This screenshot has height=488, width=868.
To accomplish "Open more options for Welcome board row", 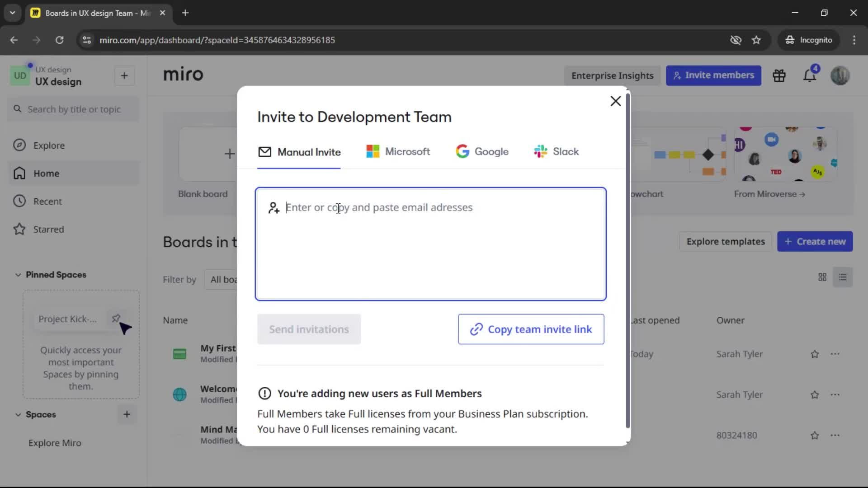I will 835,395.
